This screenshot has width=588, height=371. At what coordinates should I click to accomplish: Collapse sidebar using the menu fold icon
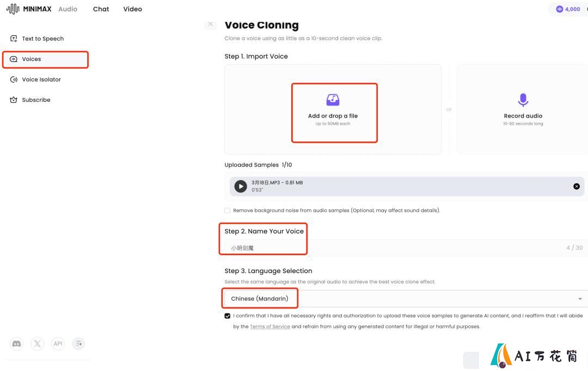[78, 344]
